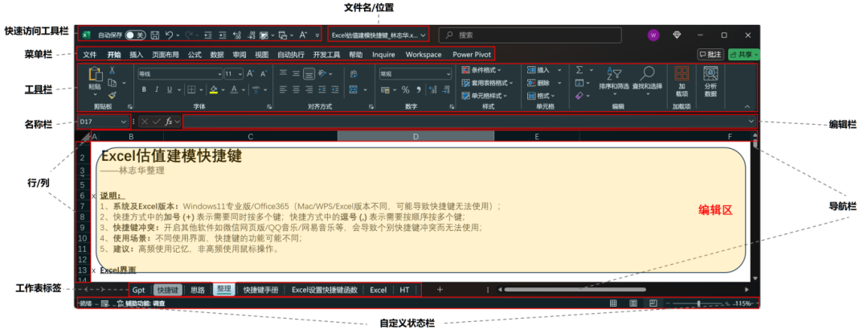This screenshot has height=334, width=868.
Task: Open the 单元格样式 cell styles dropdown
Action: (485, 96)
